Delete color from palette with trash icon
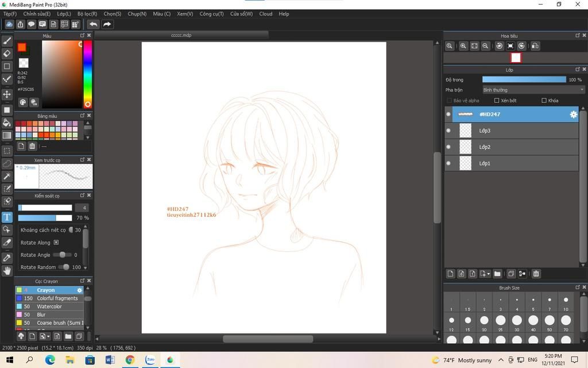Screen dimensions: 588x368 (x=32, y=146)
